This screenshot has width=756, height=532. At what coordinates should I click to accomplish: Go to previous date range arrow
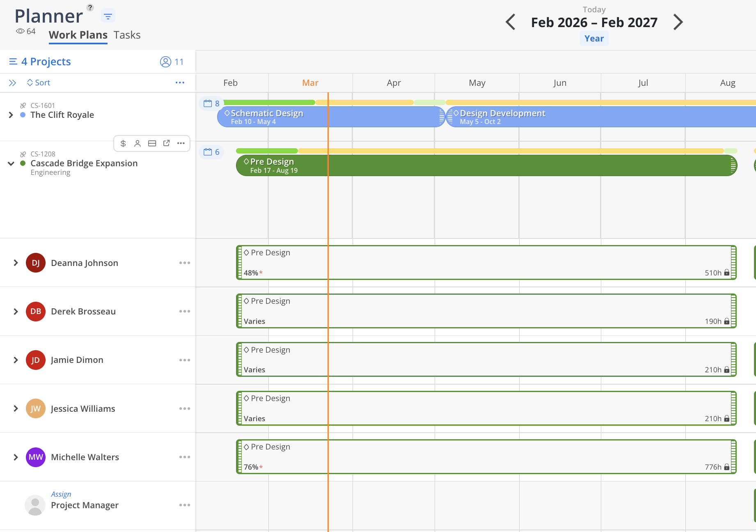pyautogui.click(x=511, y=22)
